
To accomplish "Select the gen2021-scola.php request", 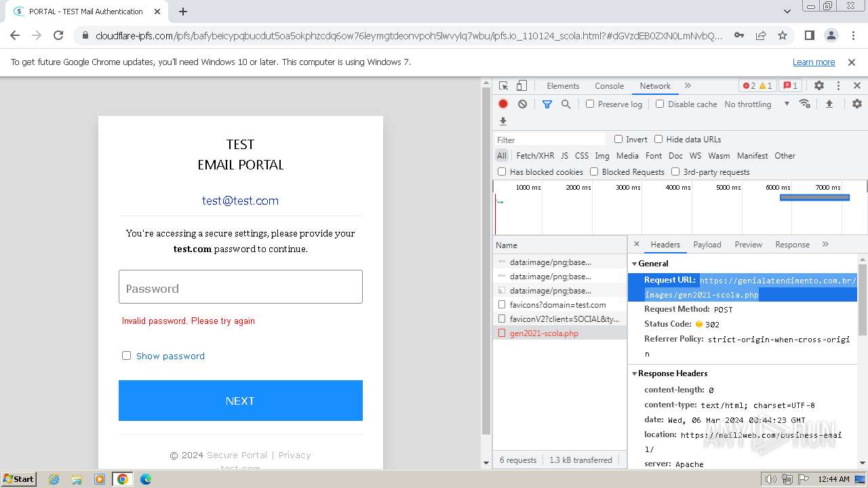I will click(x=559, y=333).
